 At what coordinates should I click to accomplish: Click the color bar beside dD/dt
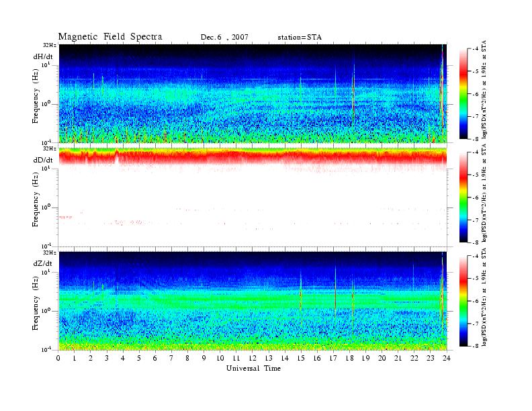tap(463, 197)
